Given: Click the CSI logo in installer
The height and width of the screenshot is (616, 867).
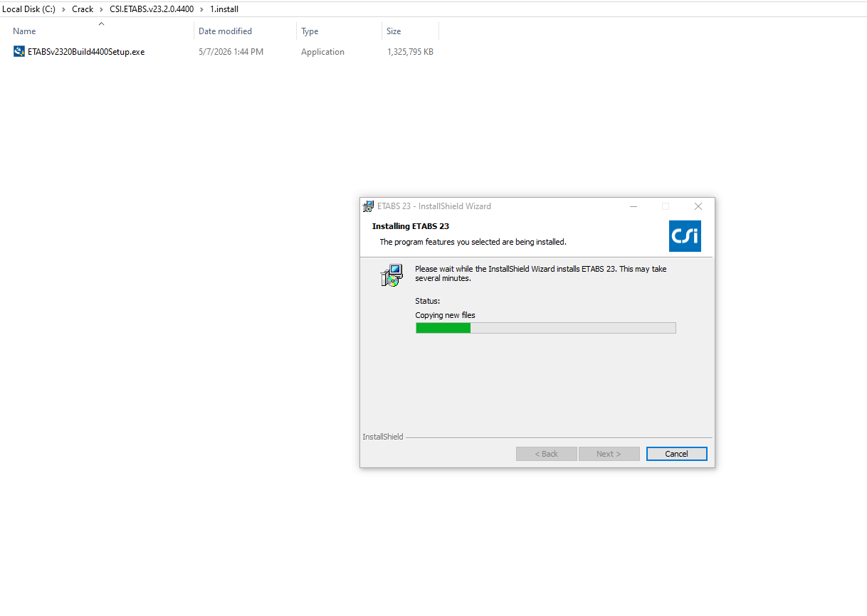Looking at the screenshot, I should [x=685, y=235].
